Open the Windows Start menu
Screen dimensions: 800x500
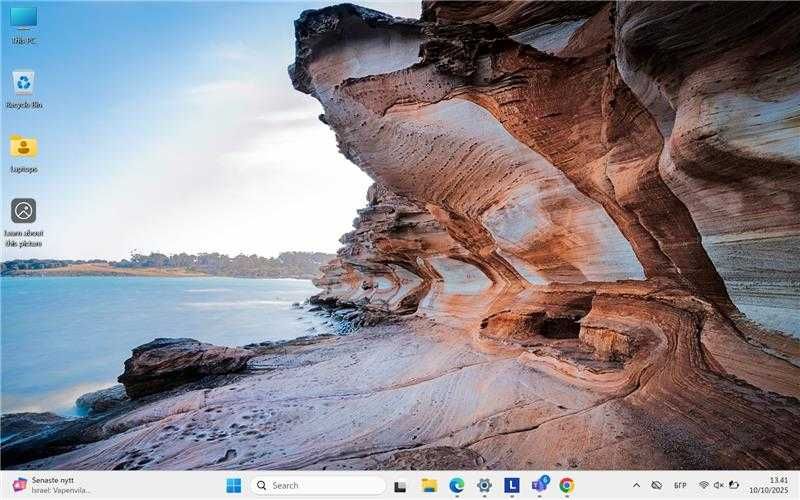click(234, 485)
